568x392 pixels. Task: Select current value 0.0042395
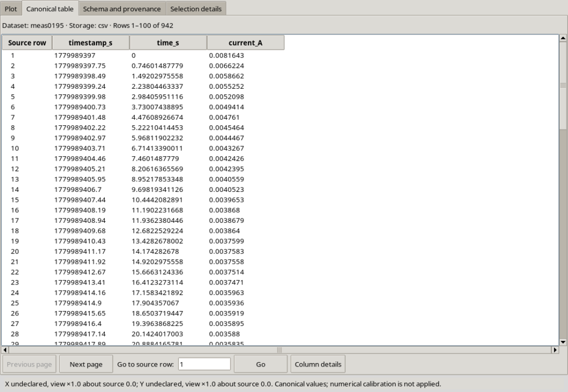226,169
